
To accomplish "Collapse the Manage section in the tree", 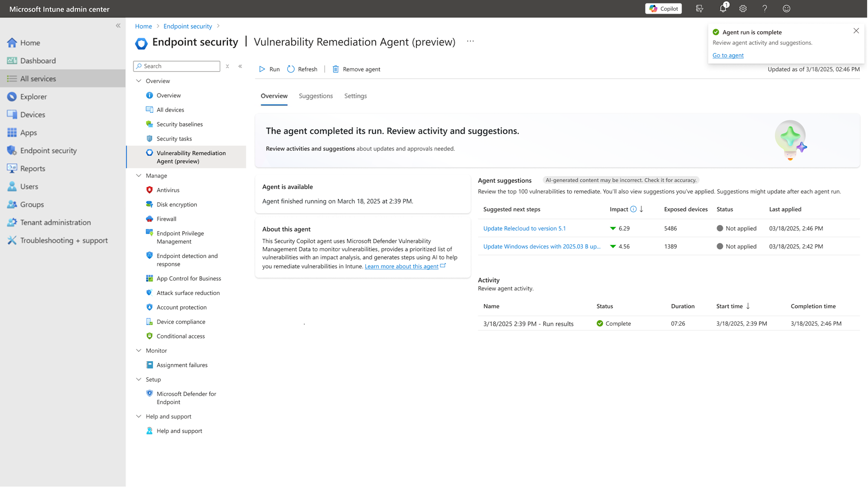I will [139, 176].
